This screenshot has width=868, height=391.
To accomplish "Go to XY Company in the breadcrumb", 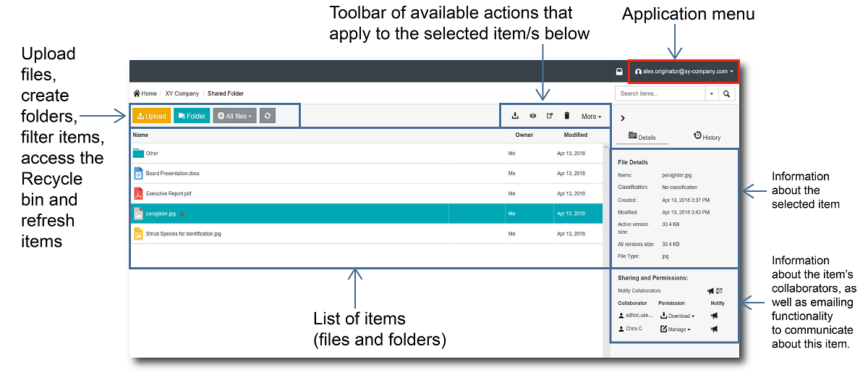I will click(x=182, y=93).
